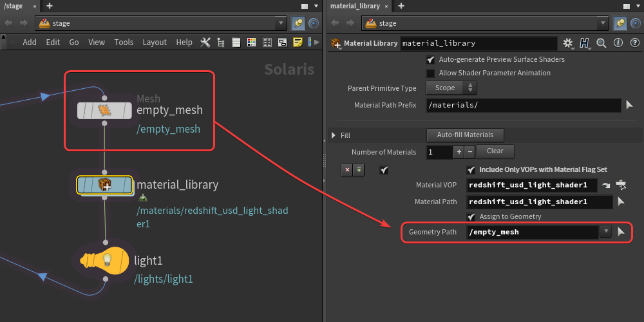Open the Add menu

tap(30, 43)
